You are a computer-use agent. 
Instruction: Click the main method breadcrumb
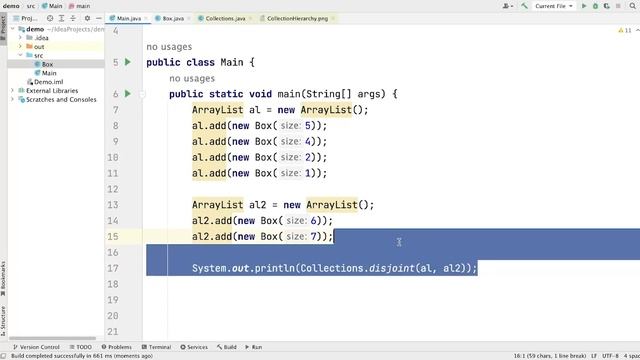[x=80, y=6]
